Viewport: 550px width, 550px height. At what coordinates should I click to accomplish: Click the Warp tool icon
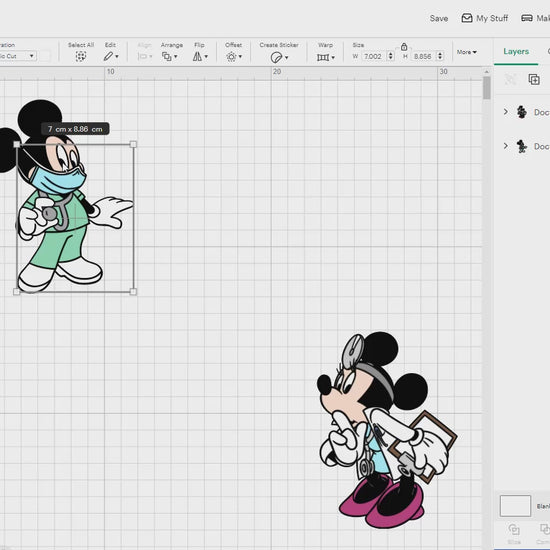(323, 57)
